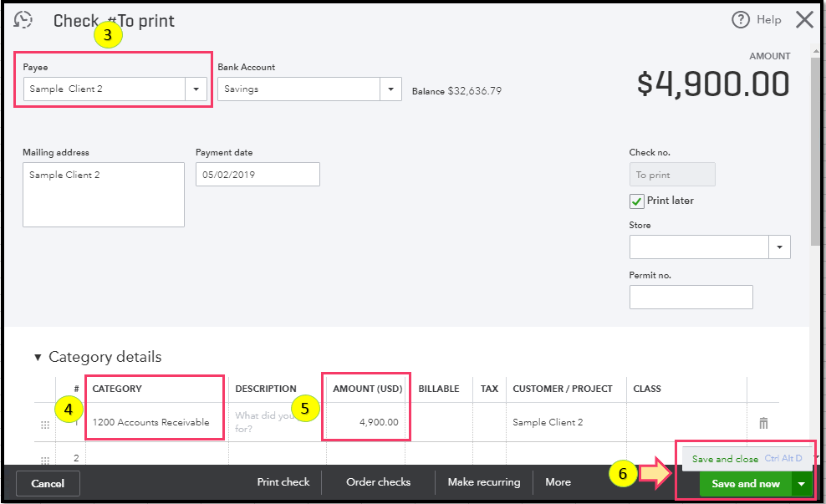Delete line 1 with trash icon

coord(763,423)
